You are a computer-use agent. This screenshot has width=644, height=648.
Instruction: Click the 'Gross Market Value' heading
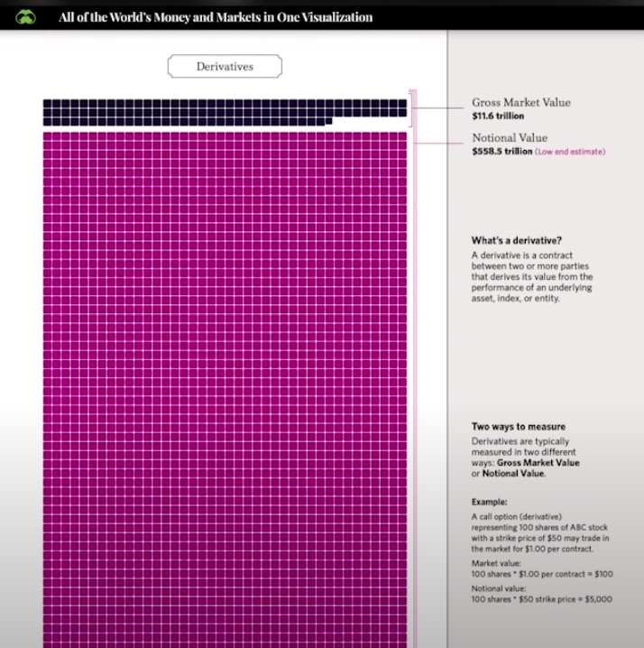coord(521,102)
